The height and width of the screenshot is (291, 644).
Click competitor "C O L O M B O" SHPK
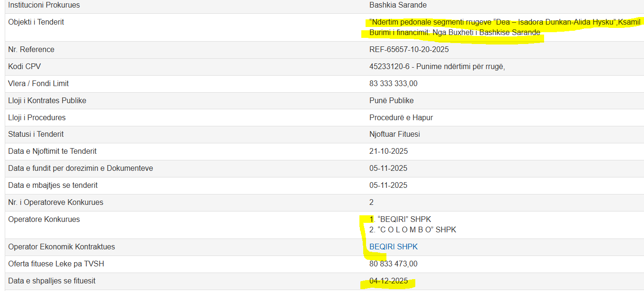click(412, 230)
